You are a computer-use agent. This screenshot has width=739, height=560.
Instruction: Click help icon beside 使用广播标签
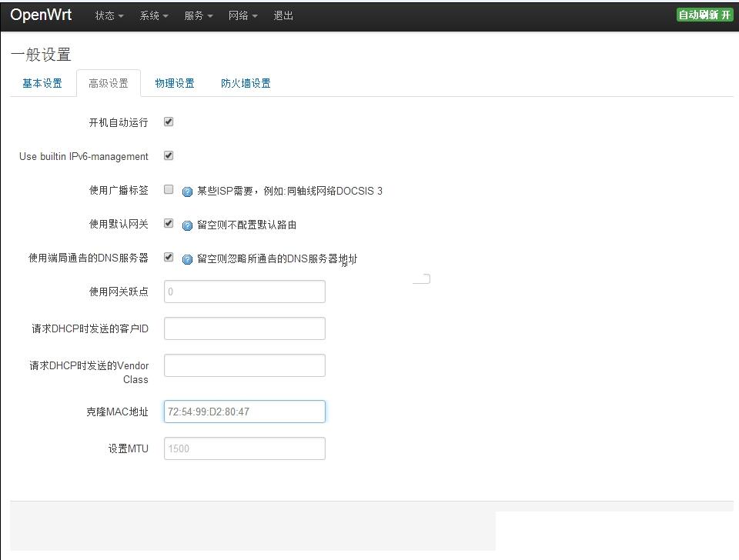[x=187, y=192]
